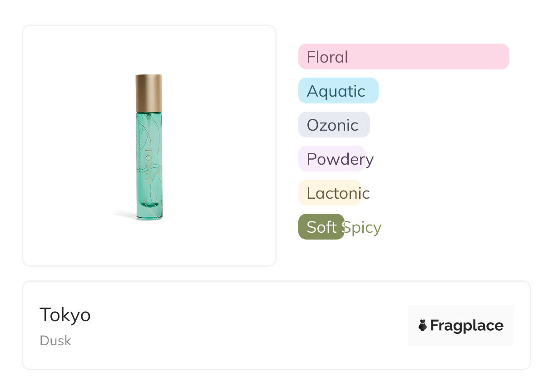This screenshot has width=553, height=392.
Task: Click the Tokyo fragrance title
Action: point(65,315)
